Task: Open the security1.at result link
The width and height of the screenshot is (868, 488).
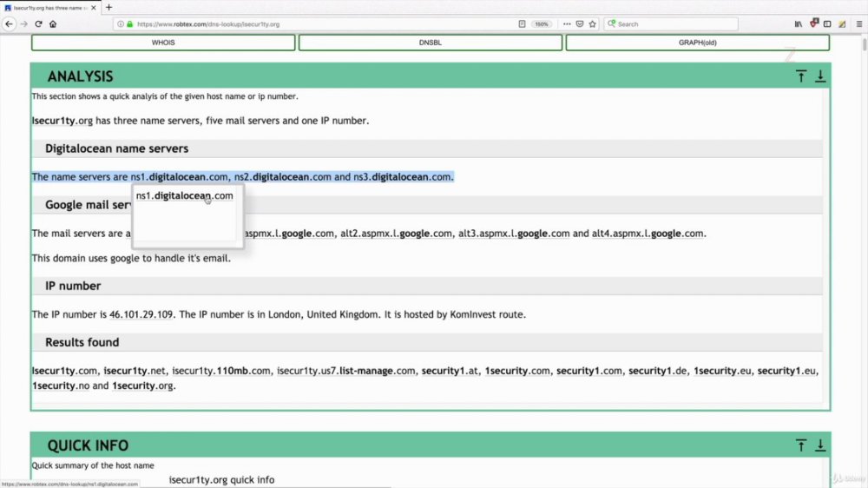Action: (x=450, y=371)
